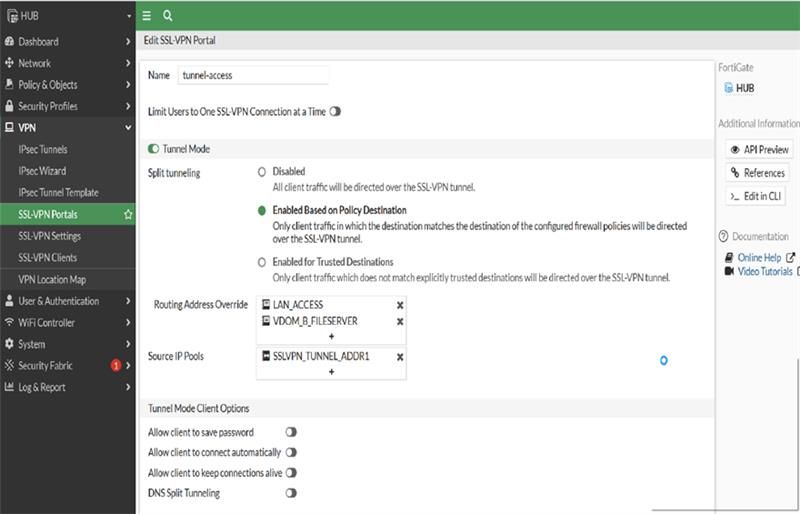Remove LAN_ACCESS from Routing Address Override
Image resolution: width=800 pixels, height=514 pixels.
point(400,304)
